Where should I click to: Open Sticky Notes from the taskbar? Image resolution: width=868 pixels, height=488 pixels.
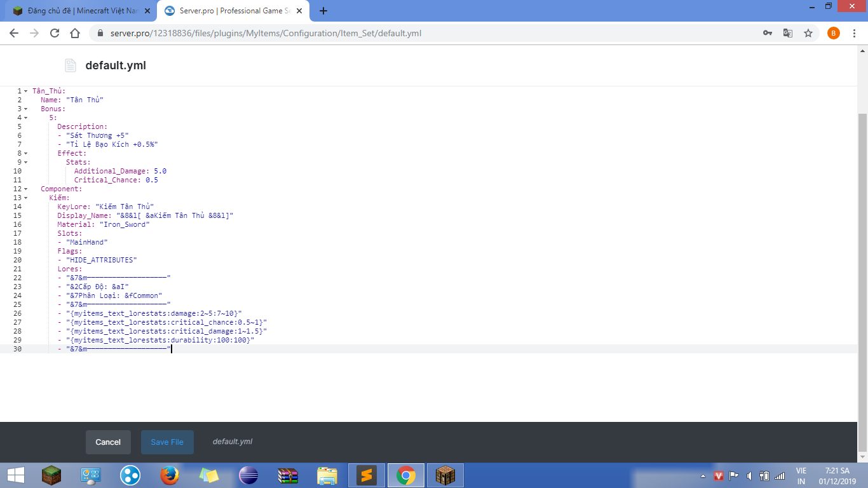[x=209, y=475]
